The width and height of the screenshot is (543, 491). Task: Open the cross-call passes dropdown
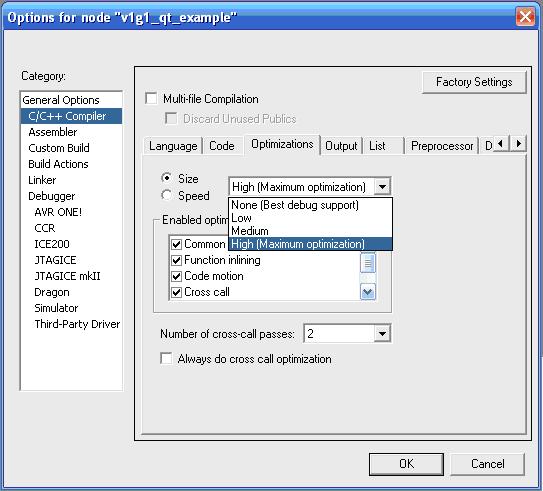click(x=382, y=333)
